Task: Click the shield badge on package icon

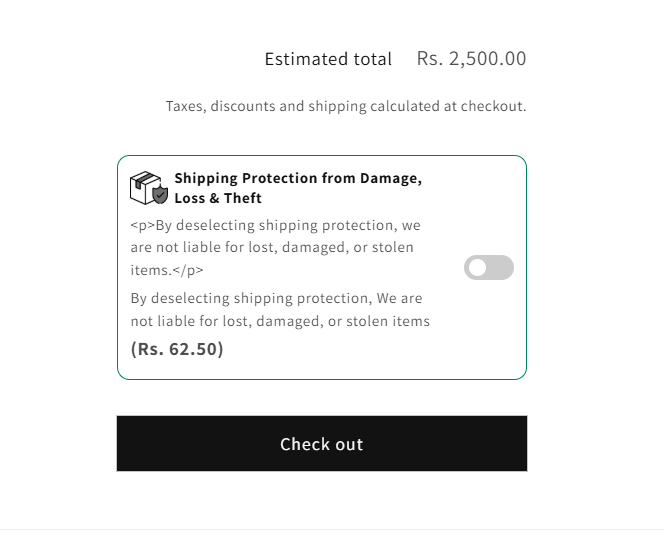Action: pyautogui.click(x=161, y=194)
